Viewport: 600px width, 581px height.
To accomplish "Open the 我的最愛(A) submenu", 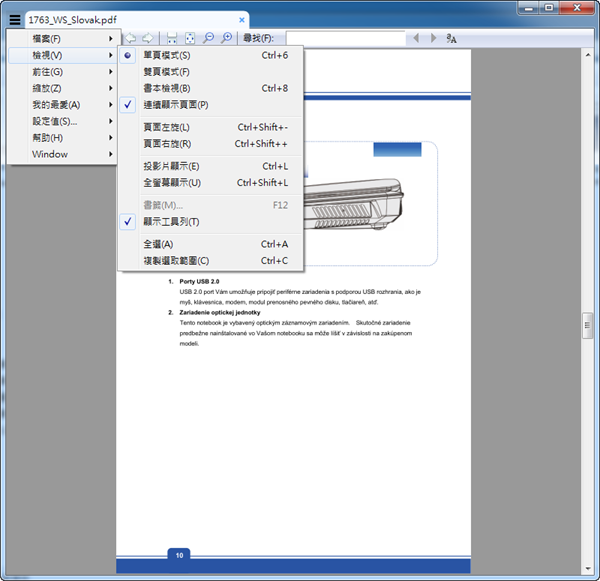I will pos(62,104).
